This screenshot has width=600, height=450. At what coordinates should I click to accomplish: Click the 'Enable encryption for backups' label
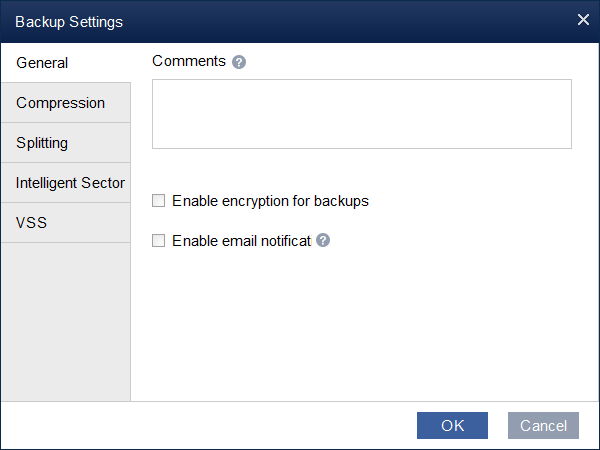pos(270,201)
